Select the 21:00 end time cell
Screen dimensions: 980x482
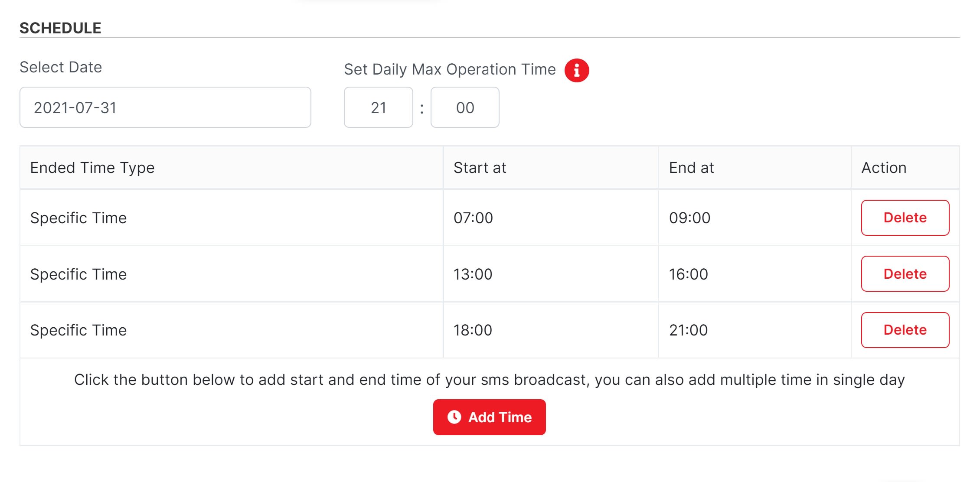tap(688, 330)
